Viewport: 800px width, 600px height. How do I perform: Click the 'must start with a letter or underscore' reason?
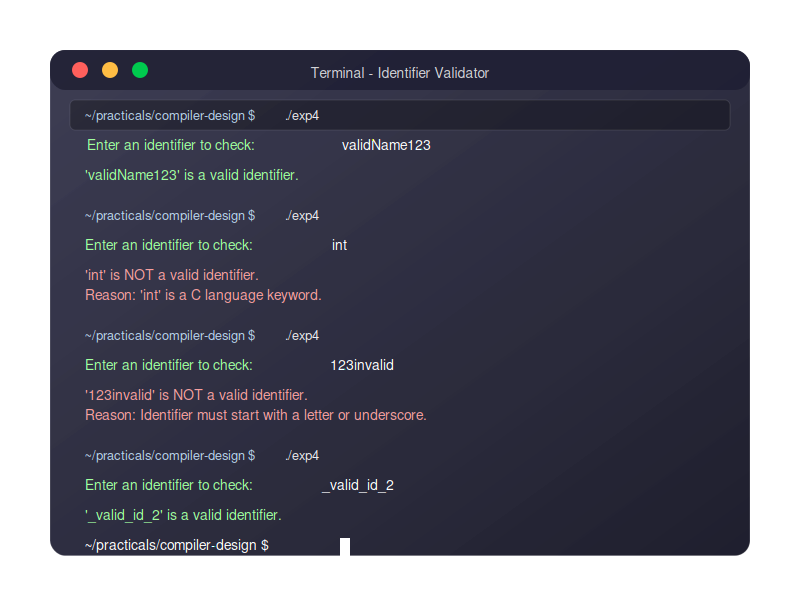pos(256,415)
